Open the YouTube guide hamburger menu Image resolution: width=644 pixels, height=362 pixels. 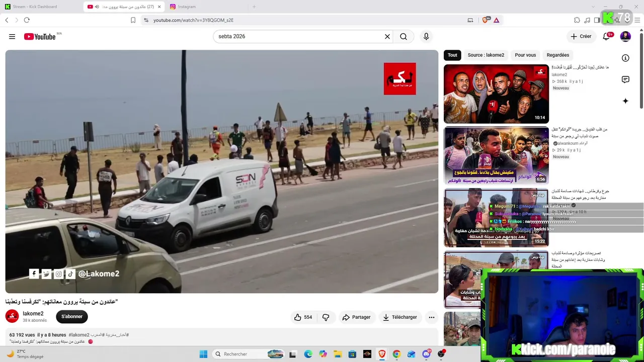point(12,37)
